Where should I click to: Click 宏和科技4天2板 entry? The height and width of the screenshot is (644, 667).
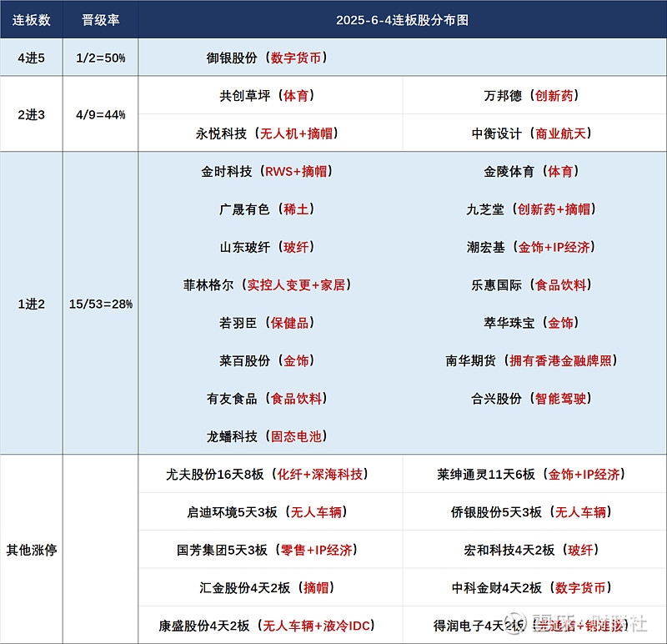(x=531, y=550)
